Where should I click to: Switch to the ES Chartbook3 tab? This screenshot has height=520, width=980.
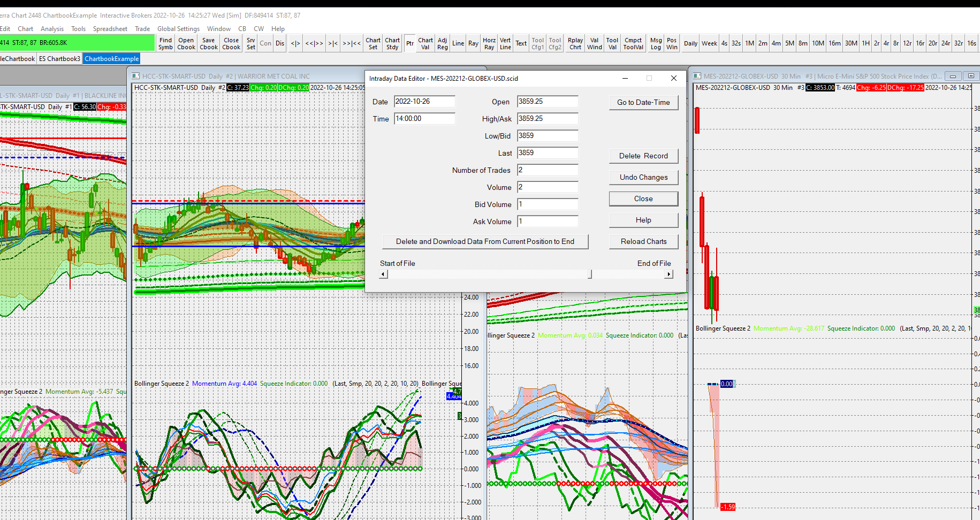(59, 59)
